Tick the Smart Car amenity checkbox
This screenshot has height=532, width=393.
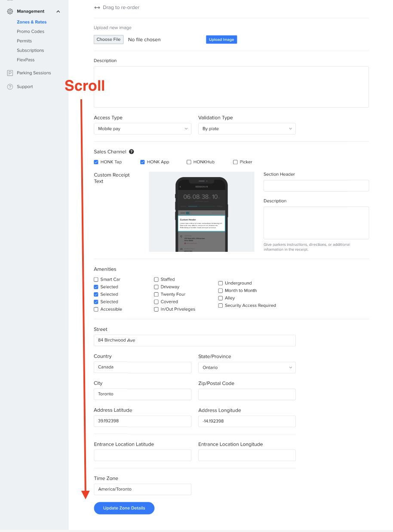pos(96,279)
